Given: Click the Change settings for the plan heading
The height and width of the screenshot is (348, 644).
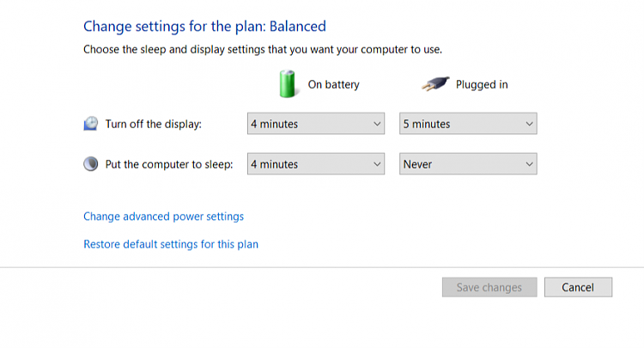Looking at the screenshot, I should [204, 27].
